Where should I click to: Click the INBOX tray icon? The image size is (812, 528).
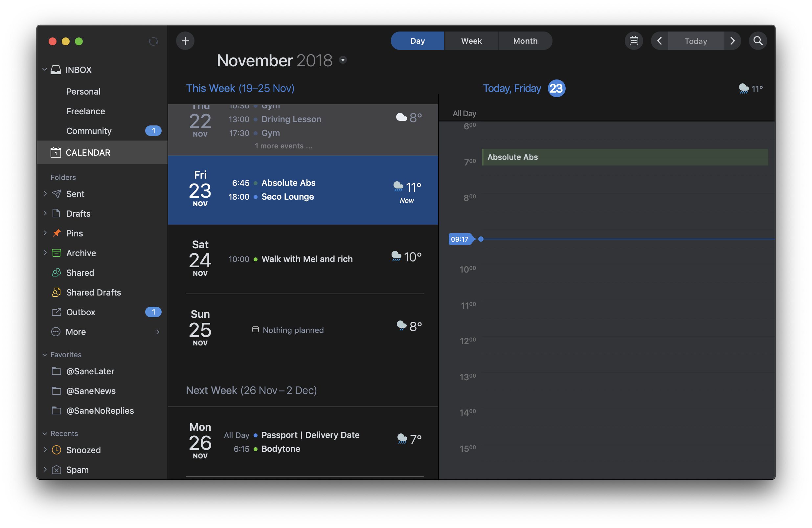coord(56,70)
